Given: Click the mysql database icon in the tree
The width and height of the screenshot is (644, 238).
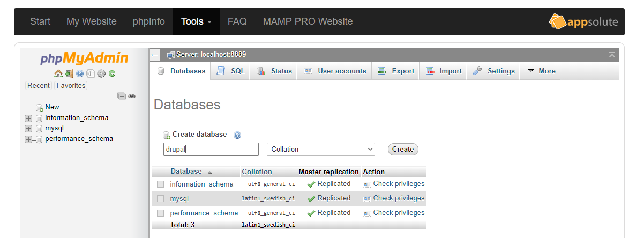Looking at the screenshot, I should [39, 129].
